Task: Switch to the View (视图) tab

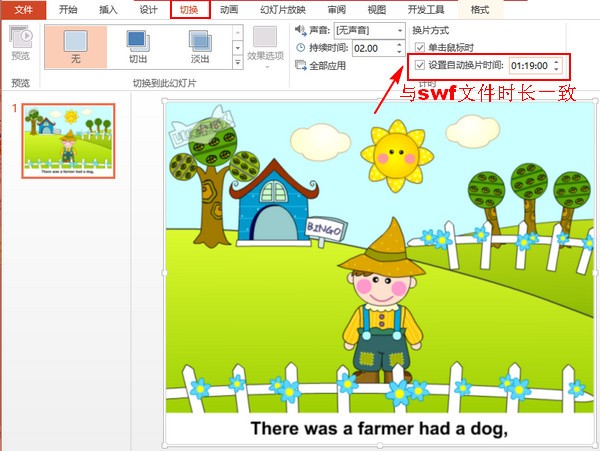Action: pos(377,10)
